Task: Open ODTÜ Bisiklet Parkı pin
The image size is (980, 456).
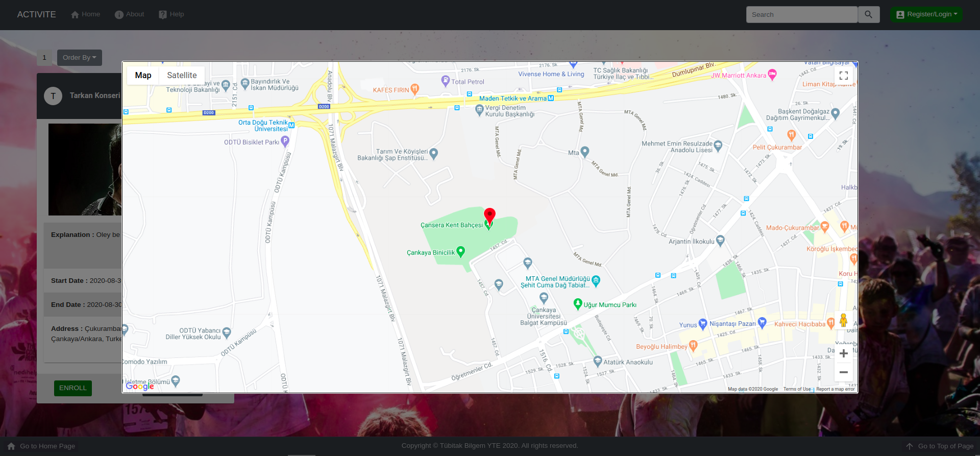Action: coord(285,141)
